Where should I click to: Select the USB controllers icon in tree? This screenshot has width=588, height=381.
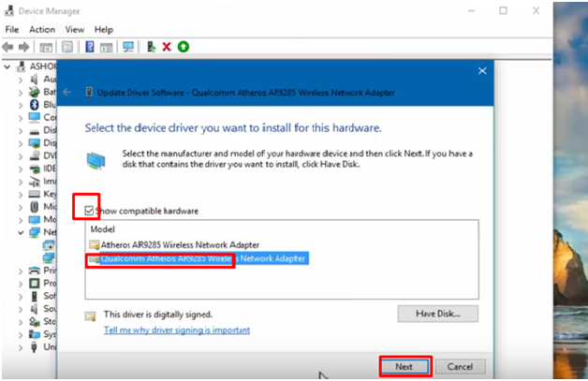(34, 347)
